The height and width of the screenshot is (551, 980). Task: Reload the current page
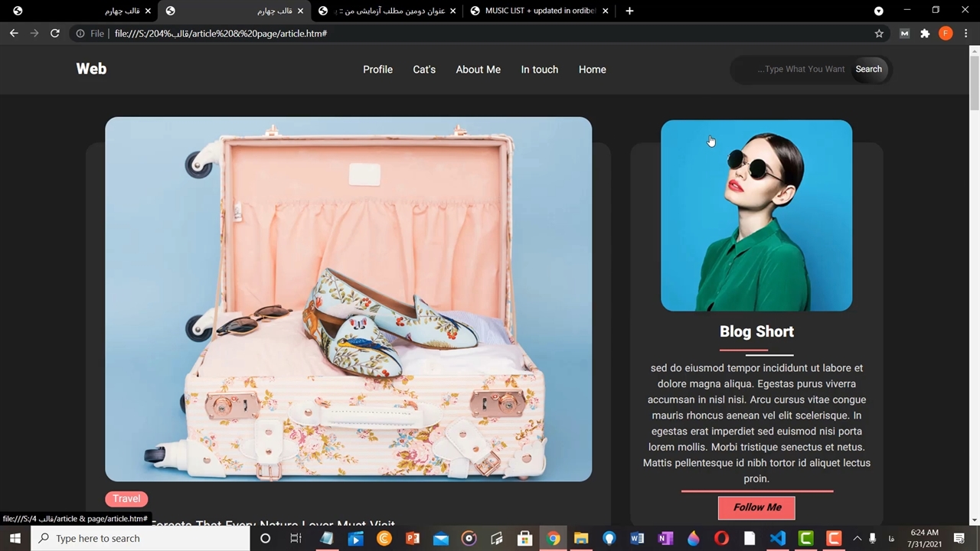click(x=55, y=34)
